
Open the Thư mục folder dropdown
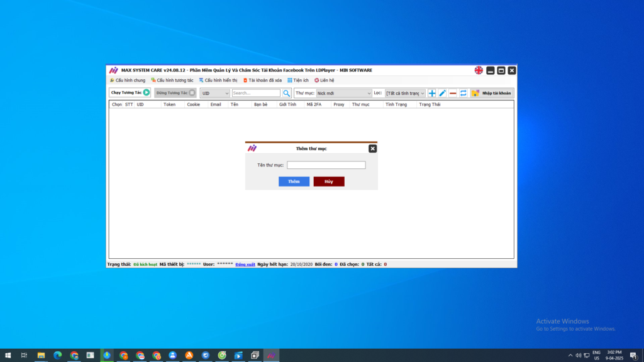coord(343,93)
